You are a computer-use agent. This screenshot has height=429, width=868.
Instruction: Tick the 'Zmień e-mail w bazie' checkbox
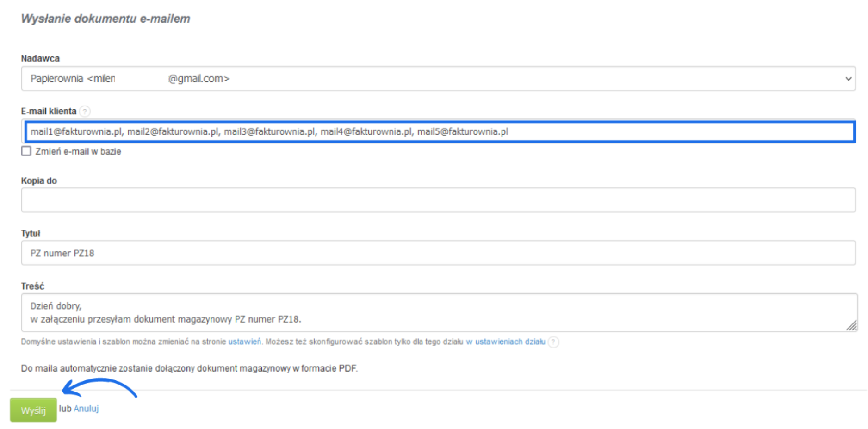tap(26, 151)
